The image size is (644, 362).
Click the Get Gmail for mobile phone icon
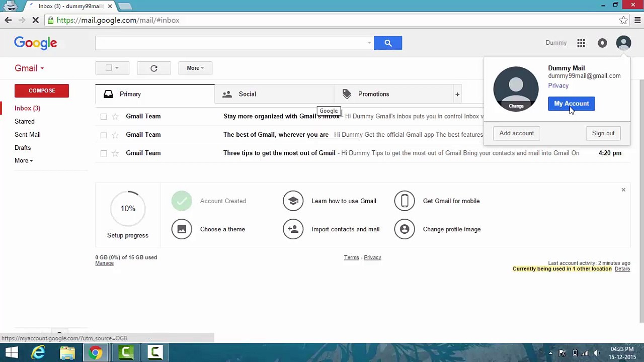pos(405,201)
